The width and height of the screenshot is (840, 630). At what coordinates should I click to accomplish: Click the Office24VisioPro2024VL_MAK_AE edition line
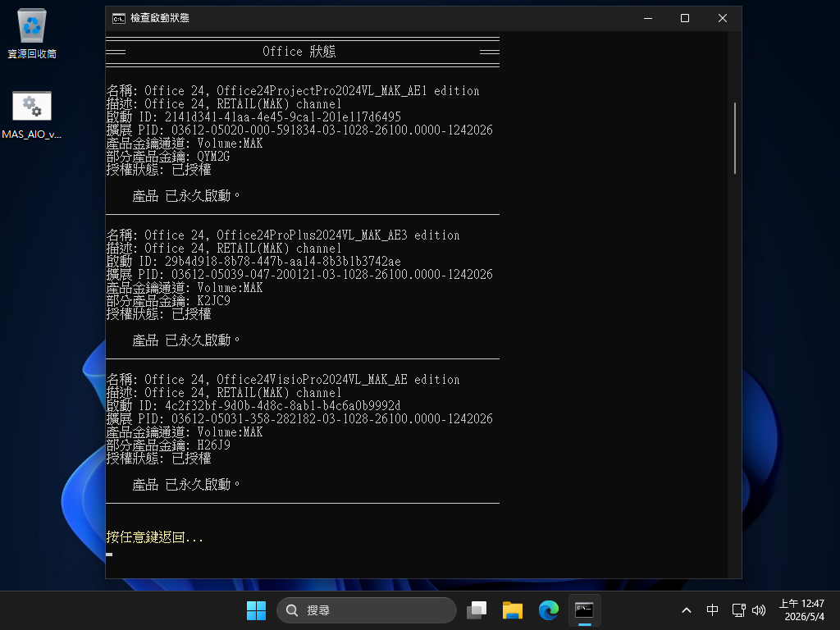pyautogui.click(x=283, y=379)
